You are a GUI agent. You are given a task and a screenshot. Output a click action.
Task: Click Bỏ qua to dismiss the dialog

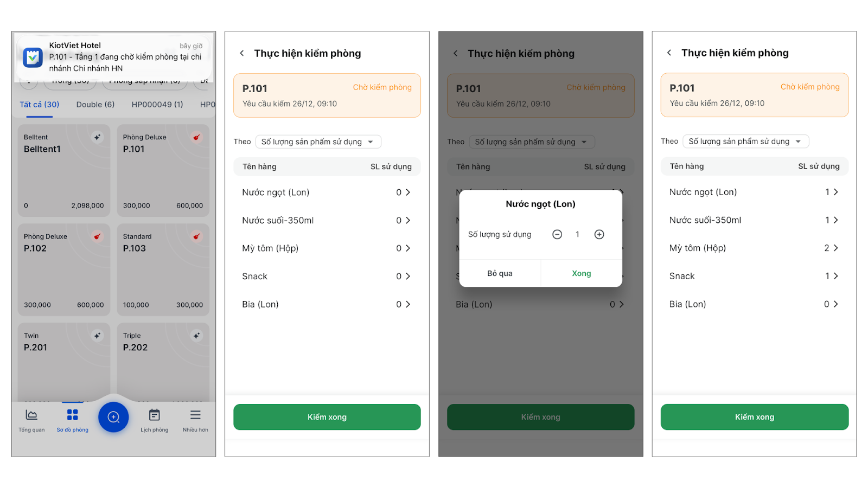(500, 273)
